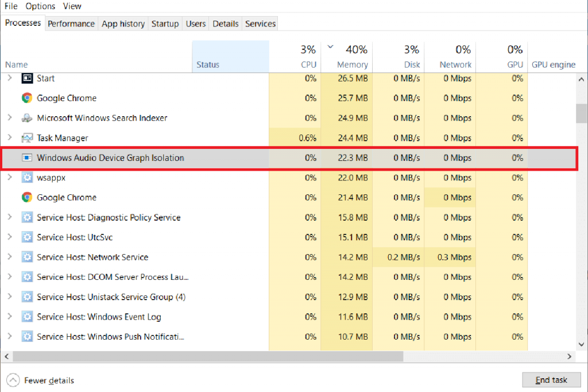Click the wsappx gear icon
This screenshot has height=392, width=588.
(x=27, y=178)
